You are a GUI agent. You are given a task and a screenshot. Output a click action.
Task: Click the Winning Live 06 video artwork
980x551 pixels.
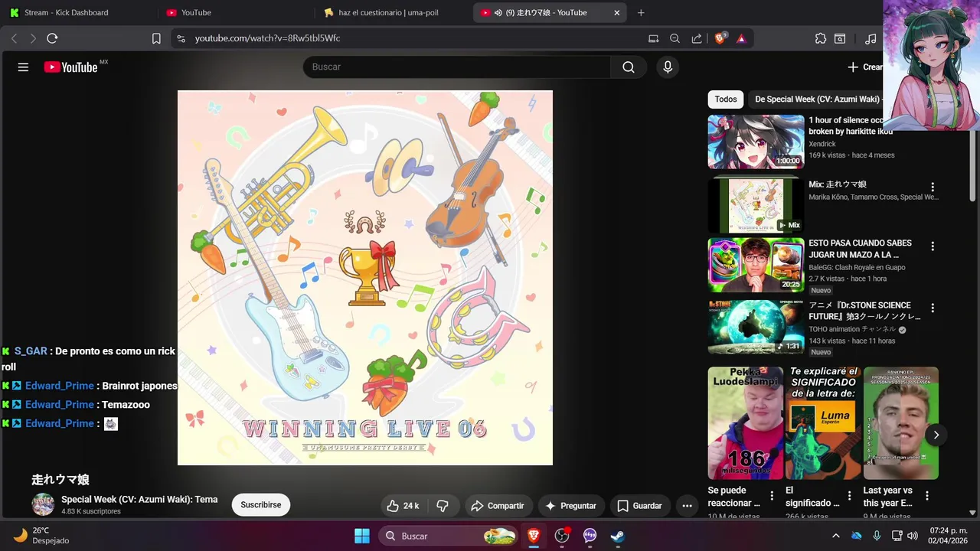(365, 278)
